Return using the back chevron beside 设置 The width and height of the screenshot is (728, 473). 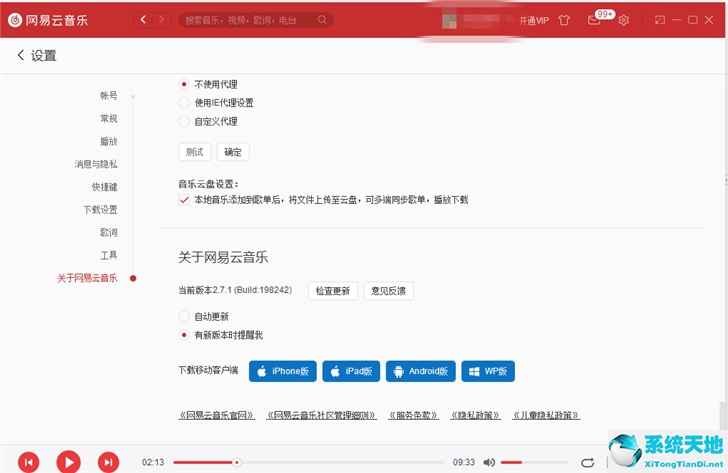(20, 55)
